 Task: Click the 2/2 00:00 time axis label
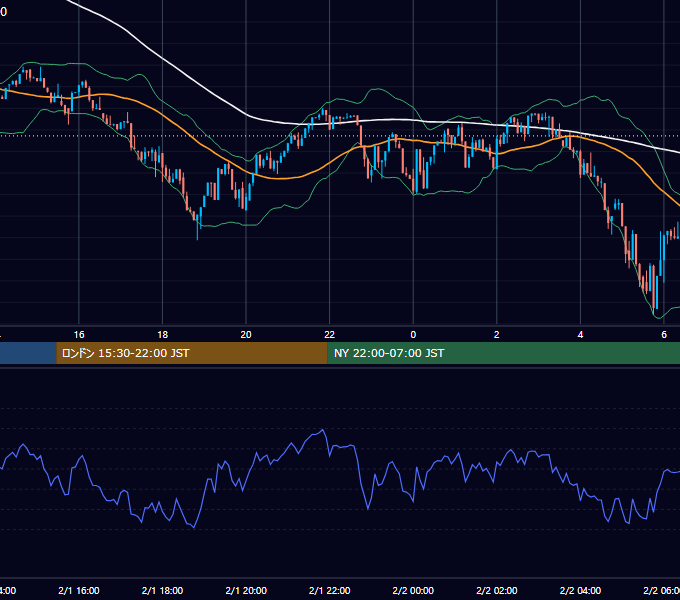pos(413,590)
